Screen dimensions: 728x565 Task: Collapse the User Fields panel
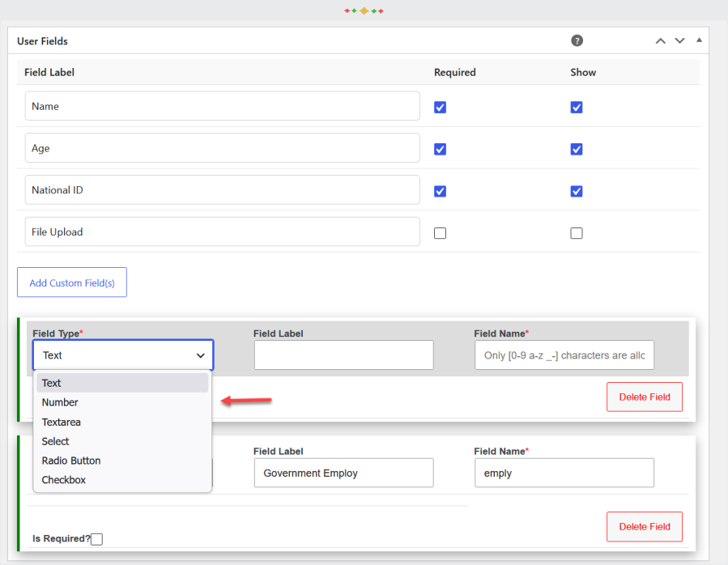[699, 40]
